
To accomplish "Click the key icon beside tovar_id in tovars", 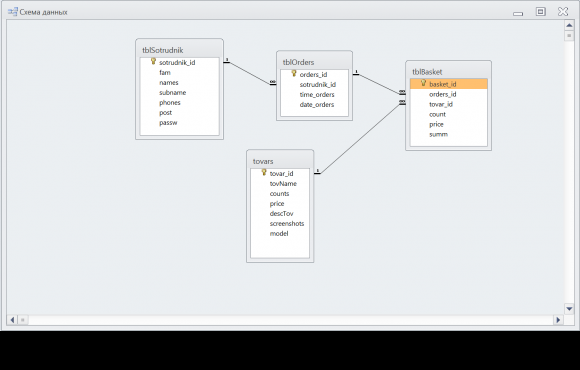I will (x=264, y=172).
